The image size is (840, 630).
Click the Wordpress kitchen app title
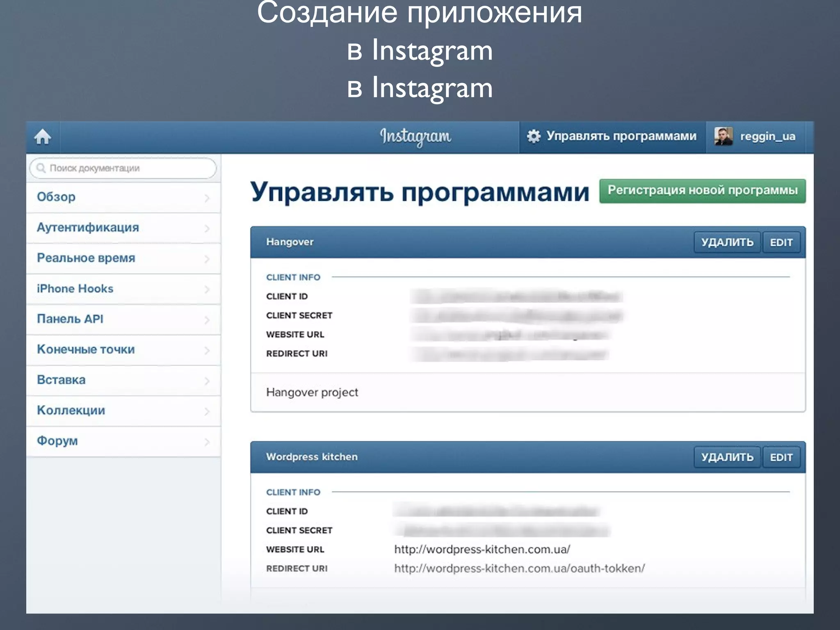[x=312, y=457]
